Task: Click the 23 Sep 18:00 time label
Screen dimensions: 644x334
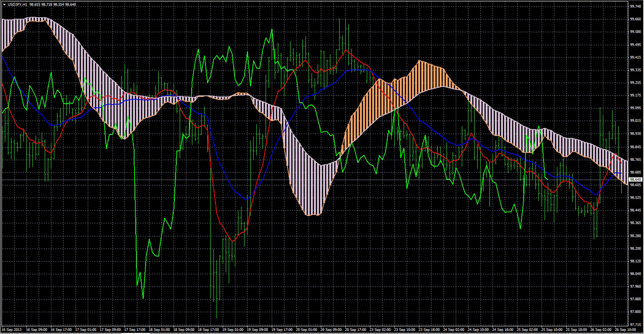Action: click(429, 329)
